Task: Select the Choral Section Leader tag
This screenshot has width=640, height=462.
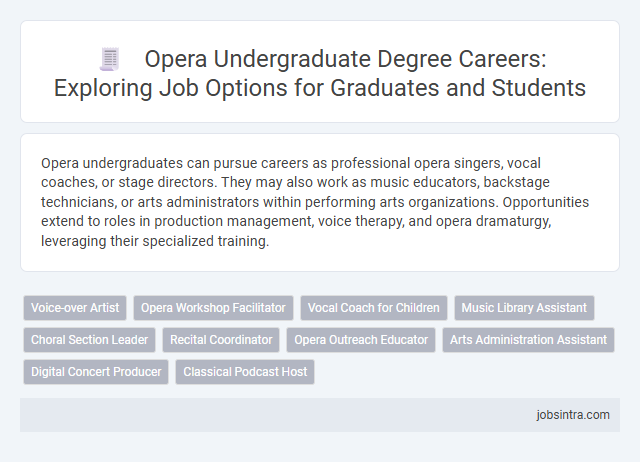Action: (x=89, y=340)
